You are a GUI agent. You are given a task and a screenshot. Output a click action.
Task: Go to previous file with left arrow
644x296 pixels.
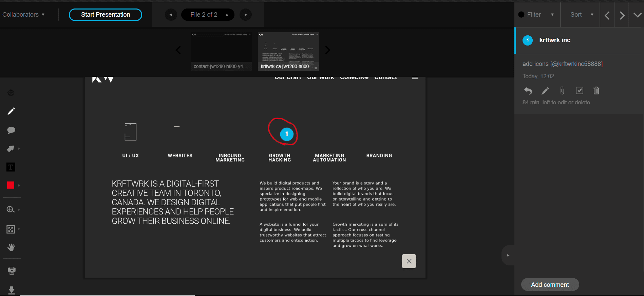171,15
